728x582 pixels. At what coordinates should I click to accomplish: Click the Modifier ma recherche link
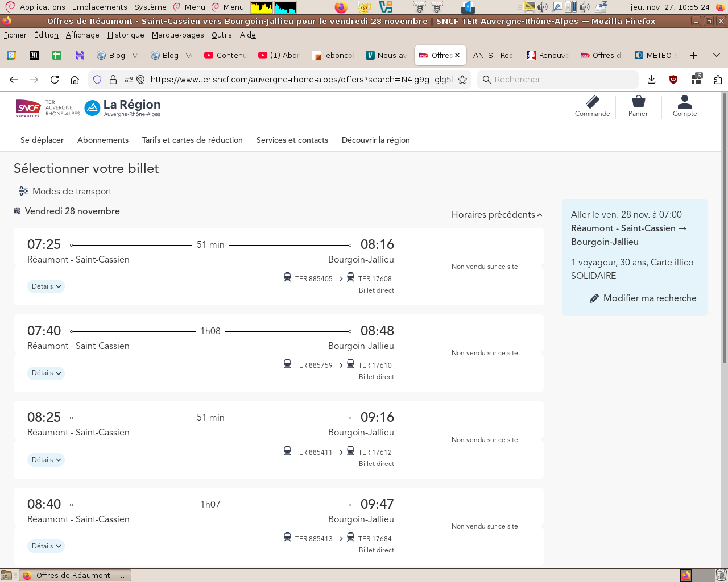[x=650, y=298]
